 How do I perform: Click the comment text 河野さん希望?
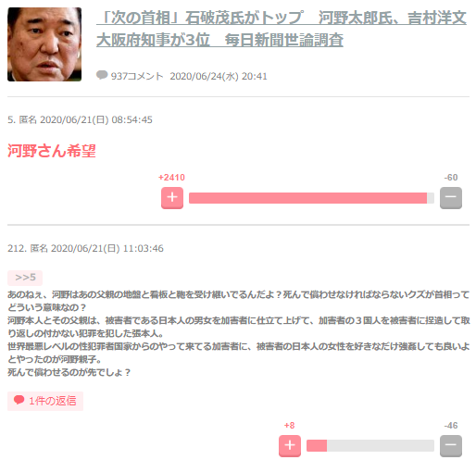click(x=52, y=151)
